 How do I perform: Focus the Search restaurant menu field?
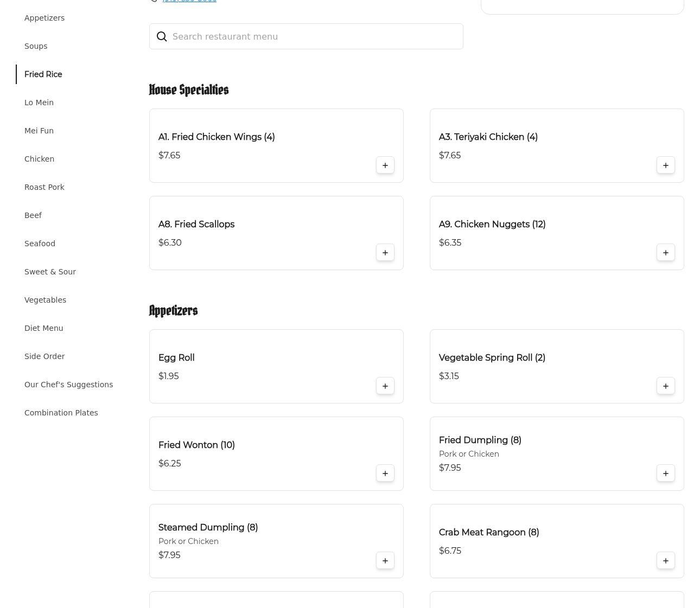(306, 36)
